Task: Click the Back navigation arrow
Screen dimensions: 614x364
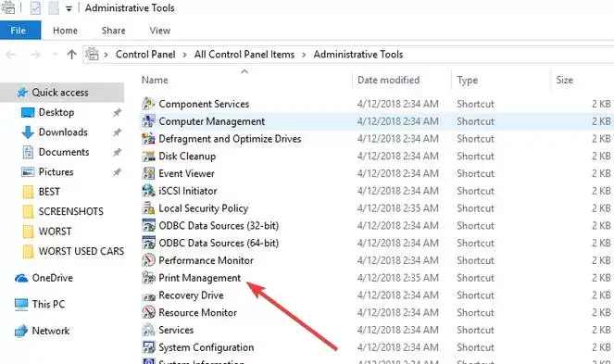Action: 11,55
